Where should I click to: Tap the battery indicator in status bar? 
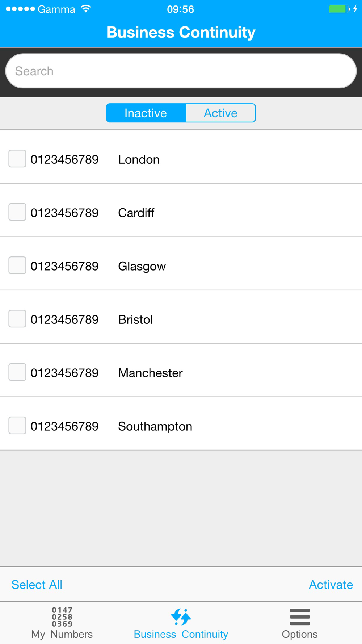pyautogui.click(x=338, y=9)
